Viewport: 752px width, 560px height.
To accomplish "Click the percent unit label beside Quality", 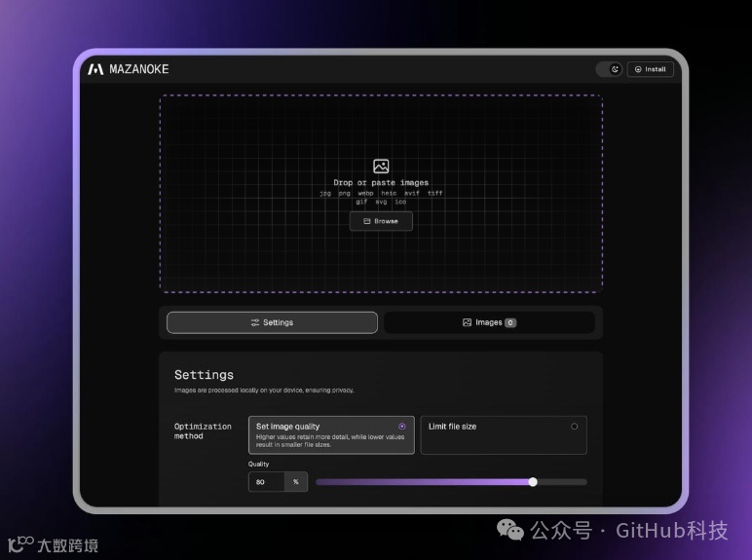I will click(296, 482).
